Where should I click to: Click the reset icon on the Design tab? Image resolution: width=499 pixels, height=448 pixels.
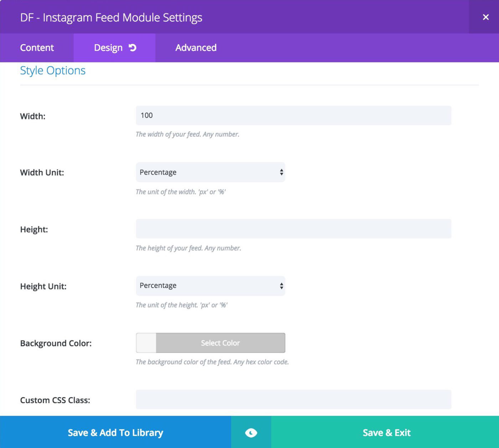(x=133, y=48)
